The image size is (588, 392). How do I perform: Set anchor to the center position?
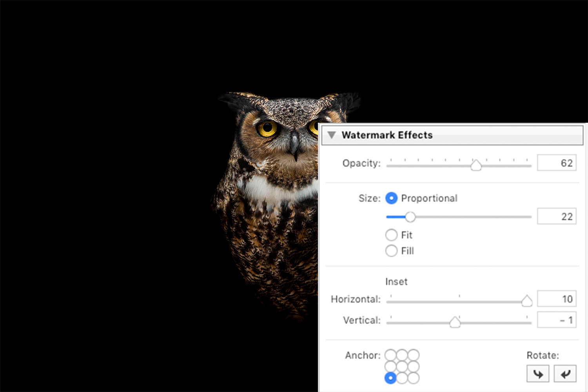point(402,367)
